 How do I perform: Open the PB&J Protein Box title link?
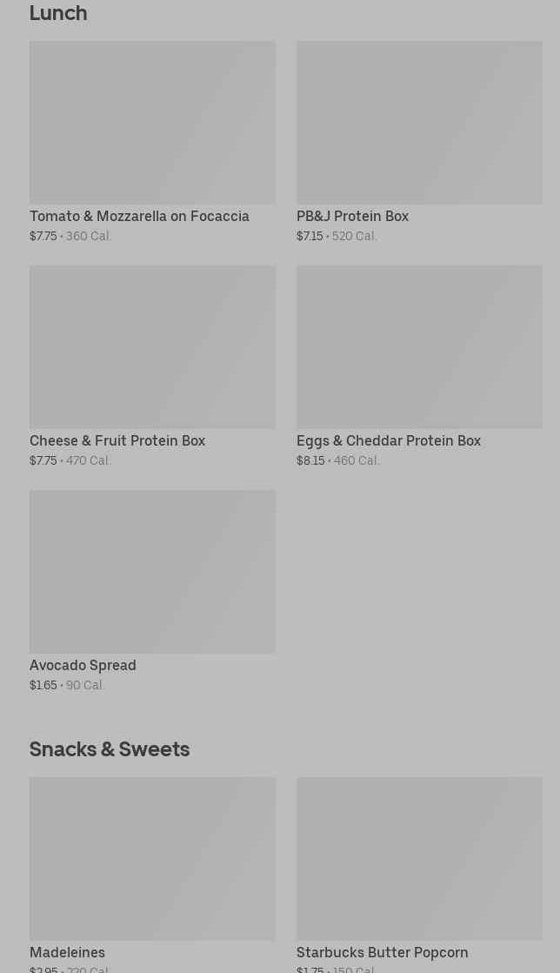(x=352, y=216)
